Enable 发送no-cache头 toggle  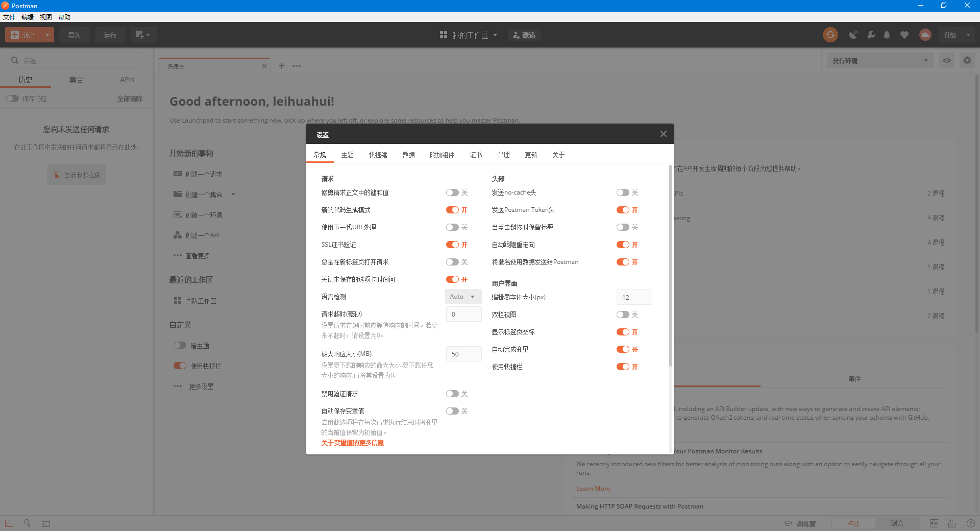pos(624,192)
